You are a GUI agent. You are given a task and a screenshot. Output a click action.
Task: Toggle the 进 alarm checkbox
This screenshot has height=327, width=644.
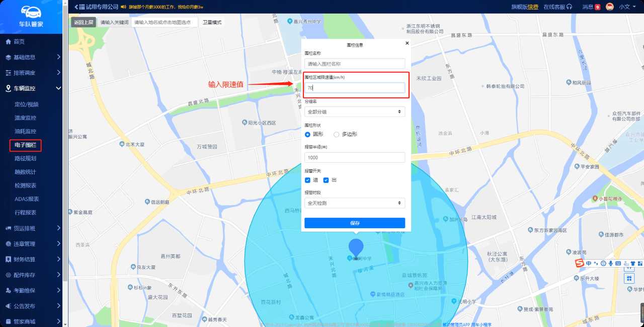308,180
